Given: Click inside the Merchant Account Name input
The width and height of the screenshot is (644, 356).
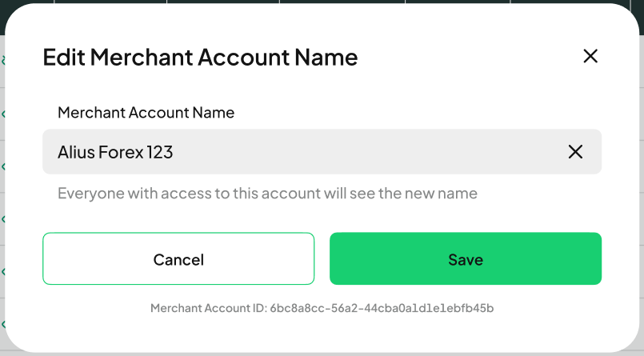Looking at the screenshot, I should (x=322, y=151).
